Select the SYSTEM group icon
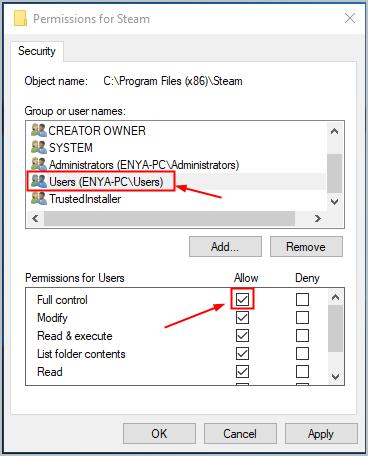The height and width of the screenshot is (456, 368). click(x=39, y=147)
